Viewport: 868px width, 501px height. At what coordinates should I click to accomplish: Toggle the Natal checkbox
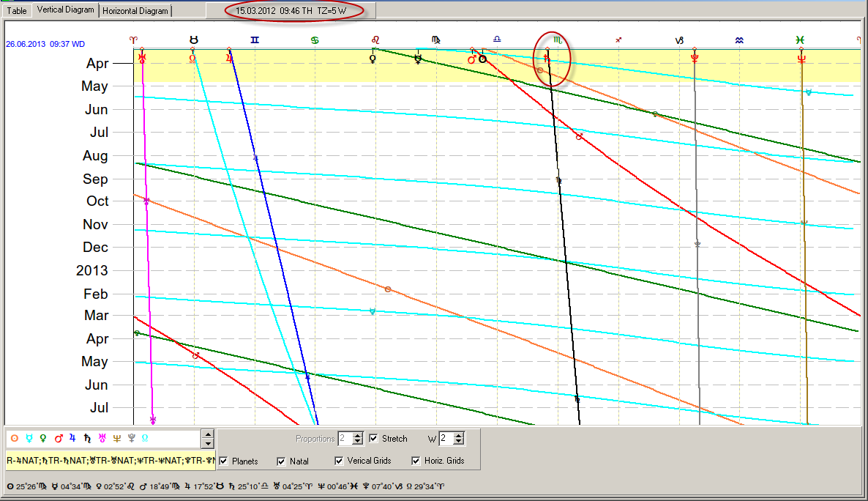pos(281,461)
